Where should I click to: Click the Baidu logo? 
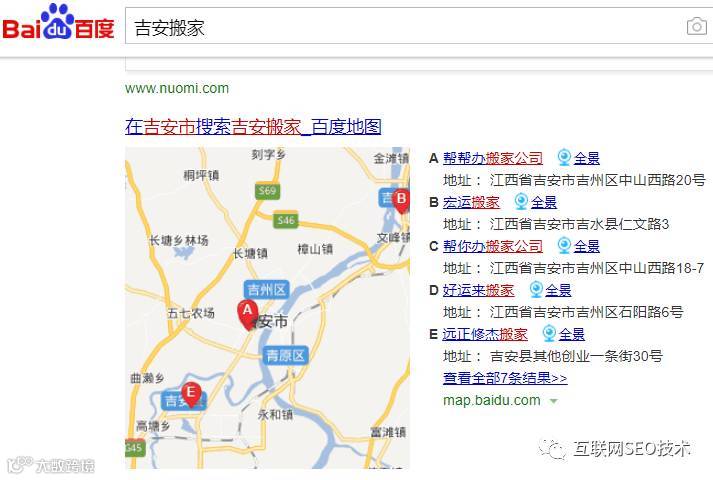(58, 22)
